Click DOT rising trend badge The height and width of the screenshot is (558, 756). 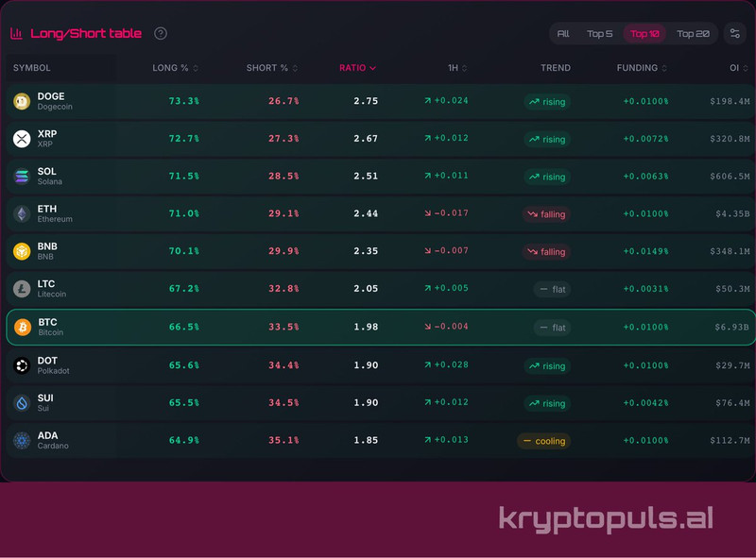click(x=547, y=366)
